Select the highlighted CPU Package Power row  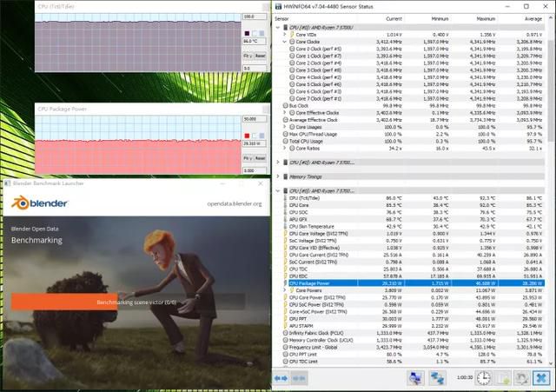tap(414, 283)
